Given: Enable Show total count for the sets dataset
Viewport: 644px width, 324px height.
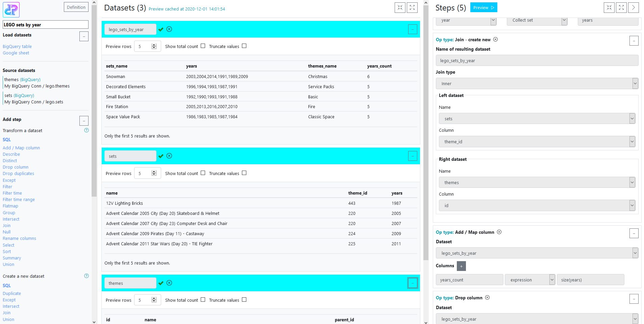Looking at the screenshot, I should (x=203, y=173).
